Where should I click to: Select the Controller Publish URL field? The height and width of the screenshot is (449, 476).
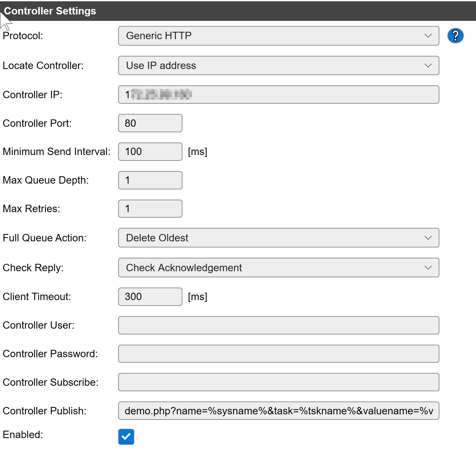tap(278, 410)
